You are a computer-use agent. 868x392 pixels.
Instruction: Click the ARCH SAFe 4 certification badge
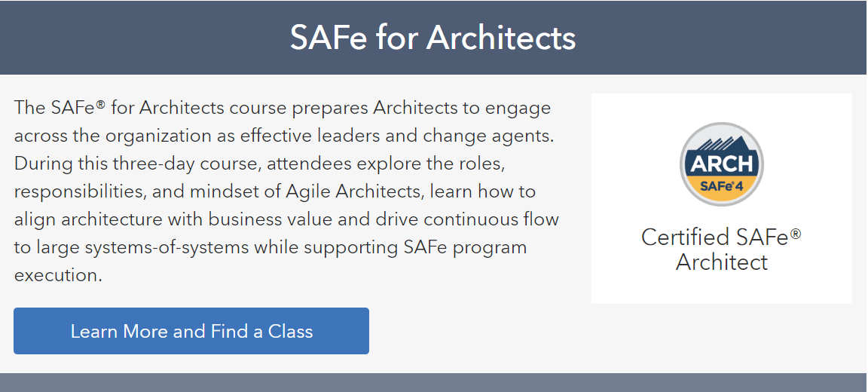(721, 164)
